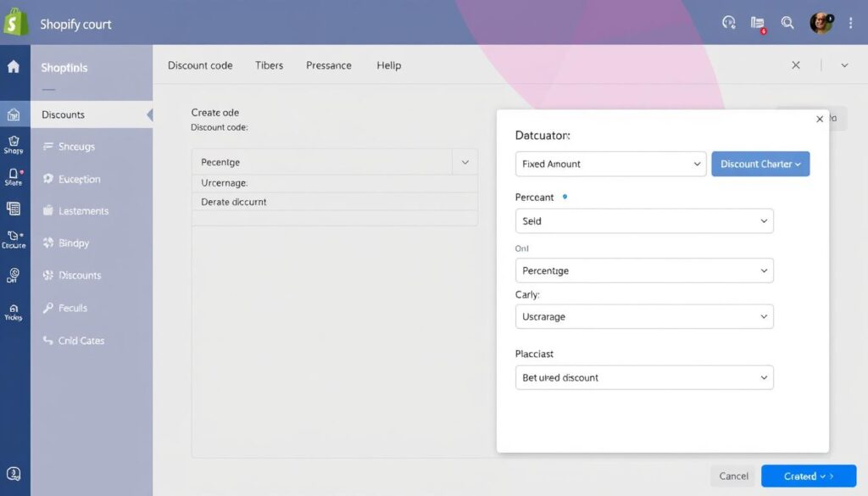Open the three-dot more options menu
This screenshot has width=868, height=496.
click(x=849, y=23)
